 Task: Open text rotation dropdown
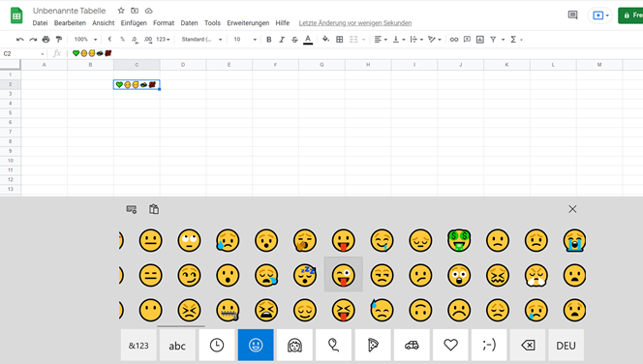tap(434, 40)
